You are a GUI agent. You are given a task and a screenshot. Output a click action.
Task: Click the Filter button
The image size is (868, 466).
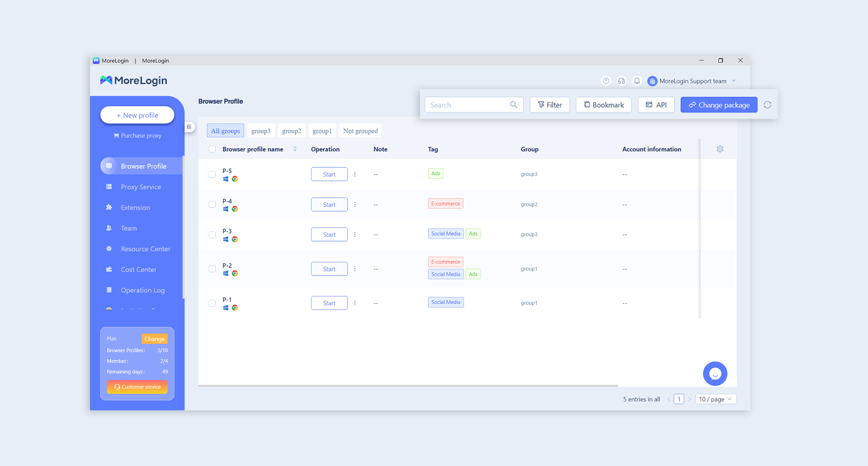coord(550,105)
